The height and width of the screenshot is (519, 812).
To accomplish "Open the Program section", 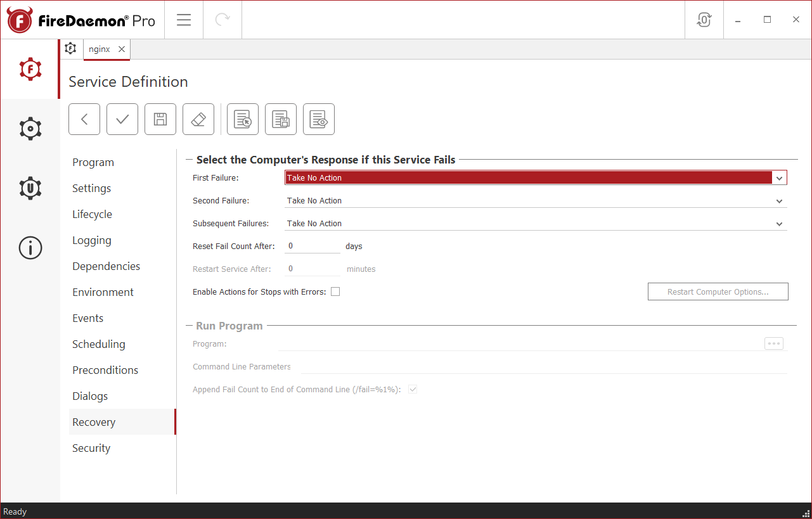I will tap(122, 162).
